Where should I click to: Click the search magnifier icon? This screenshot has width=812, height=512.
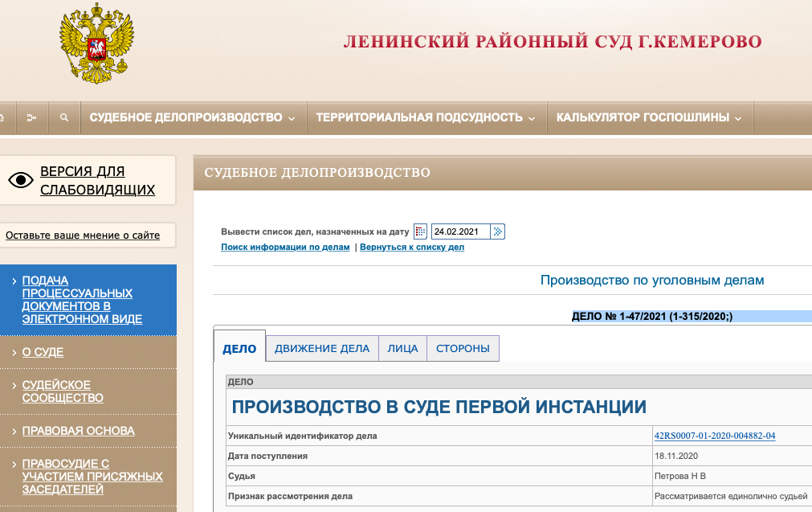[64, 118]
